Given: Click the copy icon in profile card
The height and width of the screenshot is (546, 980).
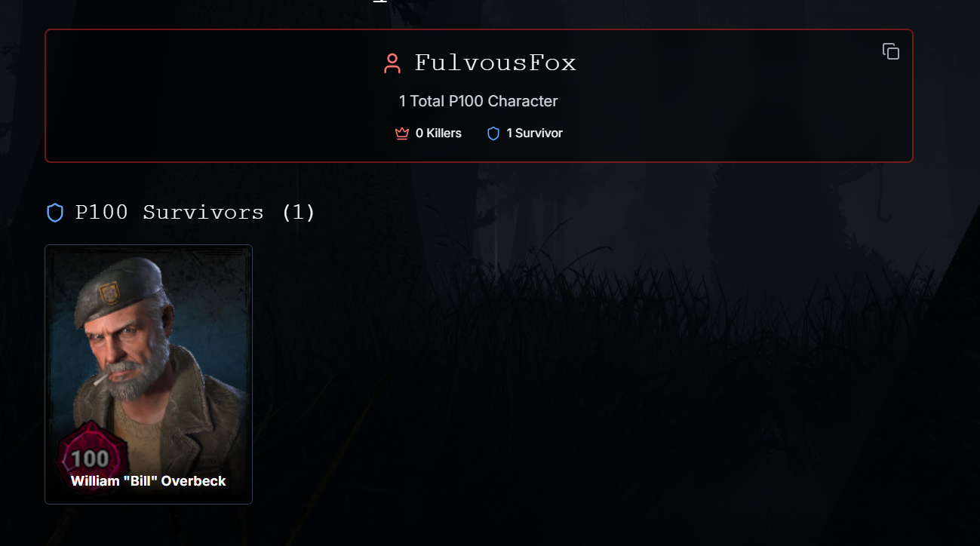Looking at the screenshot, I should [891, 51].
